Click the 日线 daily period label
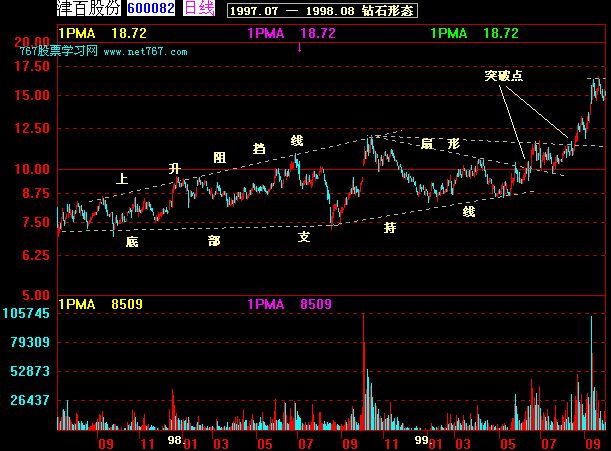 199,8
